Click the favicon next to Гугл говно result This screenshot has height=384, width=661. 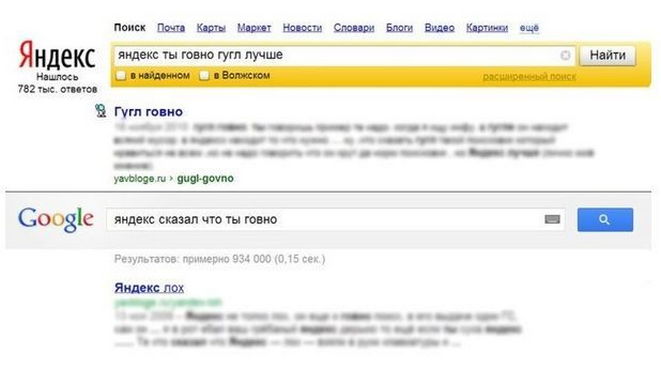100,111
